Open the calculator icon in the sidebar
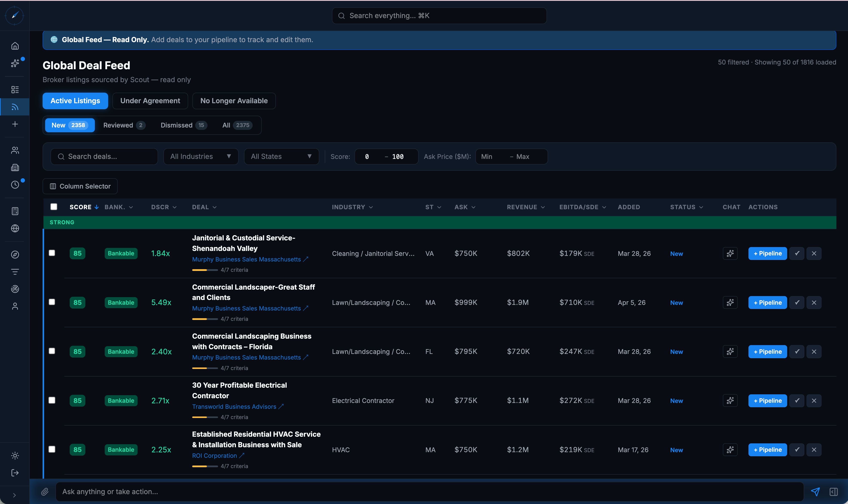 click(15, 211)
